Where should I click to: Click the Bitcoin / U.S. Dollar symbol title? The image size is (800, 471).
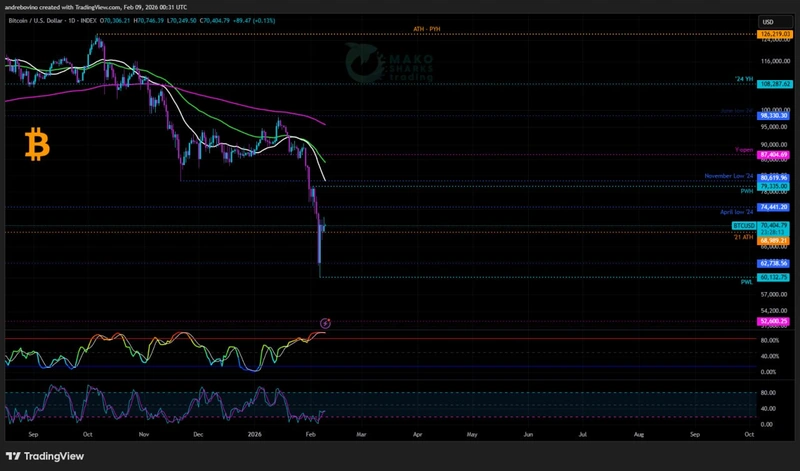click(61, 19)
